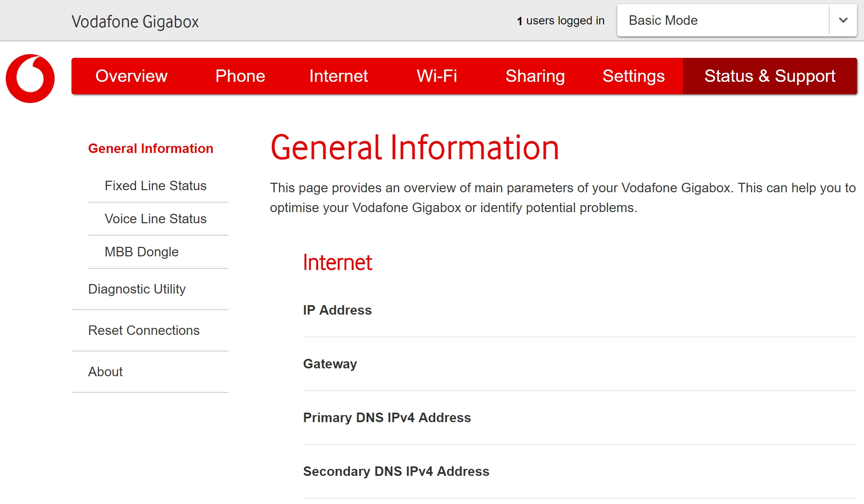Navigate to the Internet tab
Screen dimensions: 864x504
point(339,76)
